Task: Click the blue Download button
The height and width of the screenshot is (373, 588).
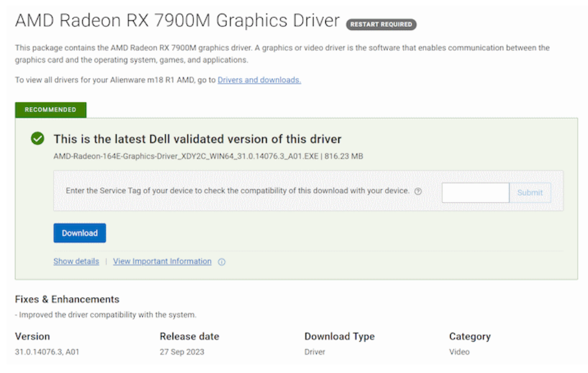Action: click(x=79, y=233)
